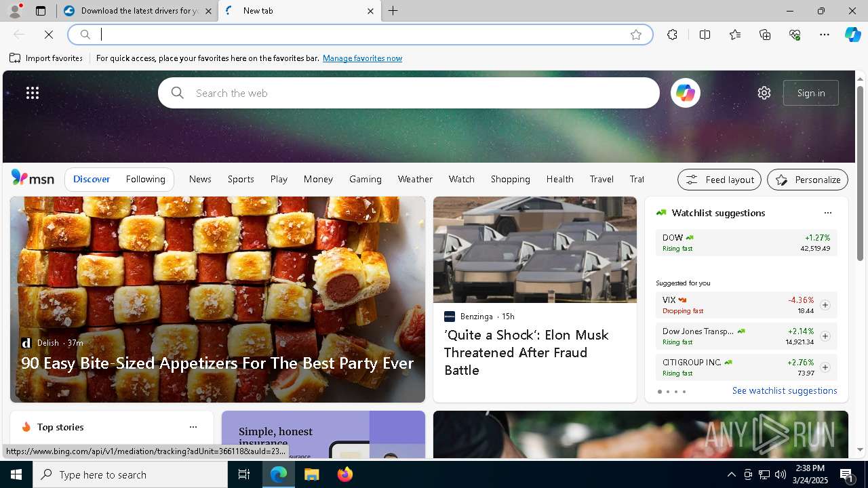Open the taskbar clock and date
The width and height of the screenshot is (868, 488).
point(810,474)
